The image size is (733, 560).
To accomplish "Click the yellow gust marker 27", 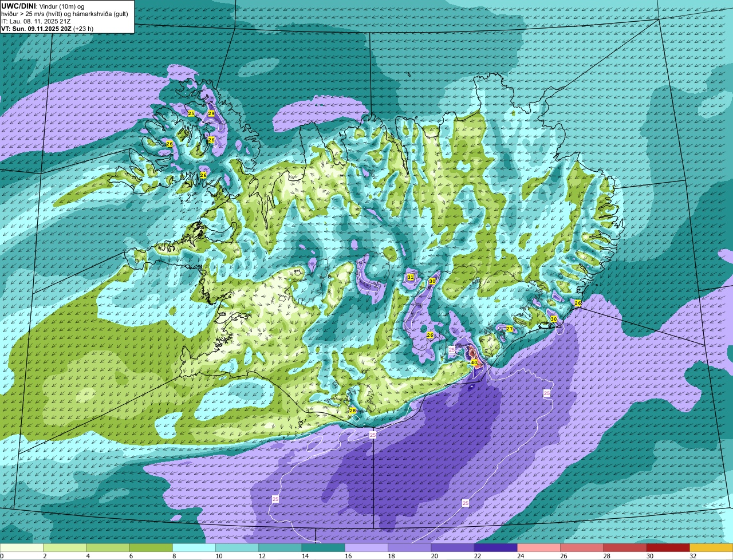I will coord(509,329).
